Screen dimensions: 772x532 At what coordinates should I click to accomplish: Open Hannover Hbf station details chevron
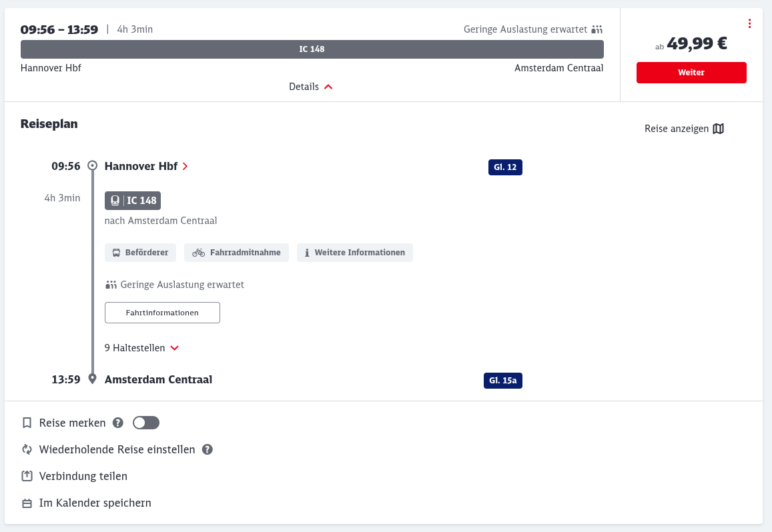click(x=185, y=167)
